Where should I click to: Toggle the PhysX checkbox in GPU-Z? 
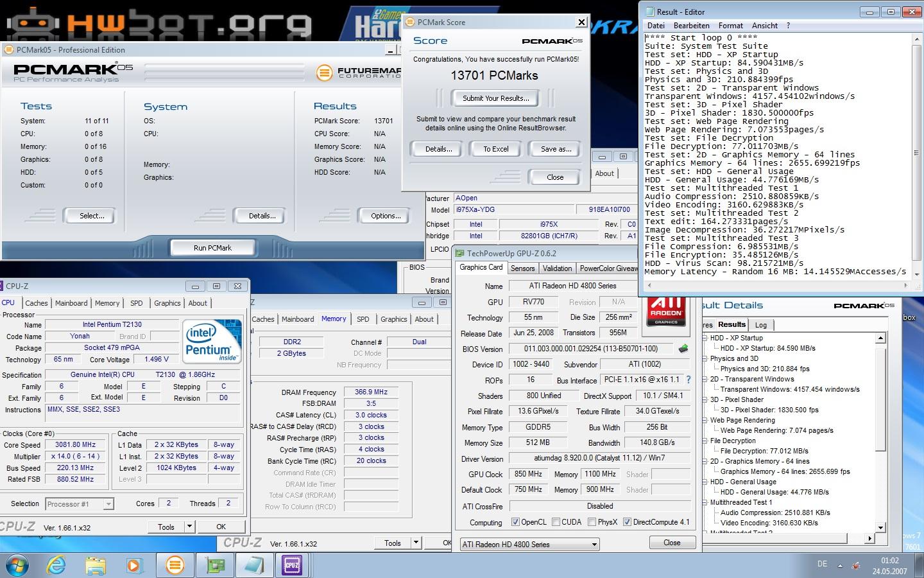592,522
